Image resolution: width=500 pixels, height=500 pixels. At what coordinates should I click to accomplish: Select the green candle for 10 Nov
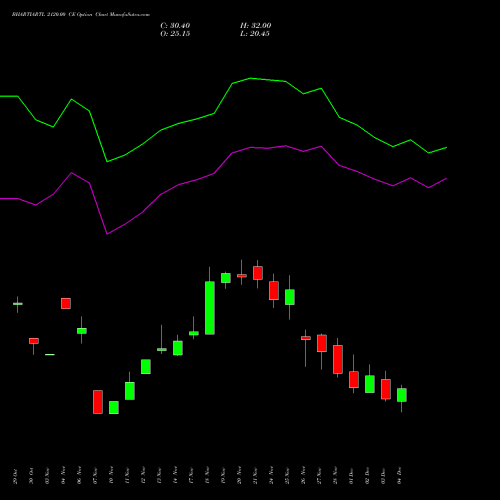[114, 407]
